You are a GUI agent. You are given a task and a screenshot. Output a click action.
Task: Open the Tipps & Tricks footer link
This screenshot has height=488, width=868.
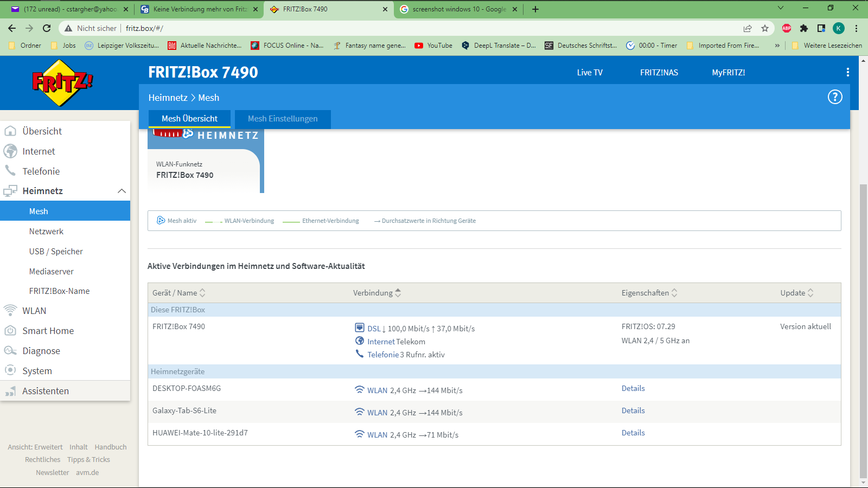pos(88,460)
